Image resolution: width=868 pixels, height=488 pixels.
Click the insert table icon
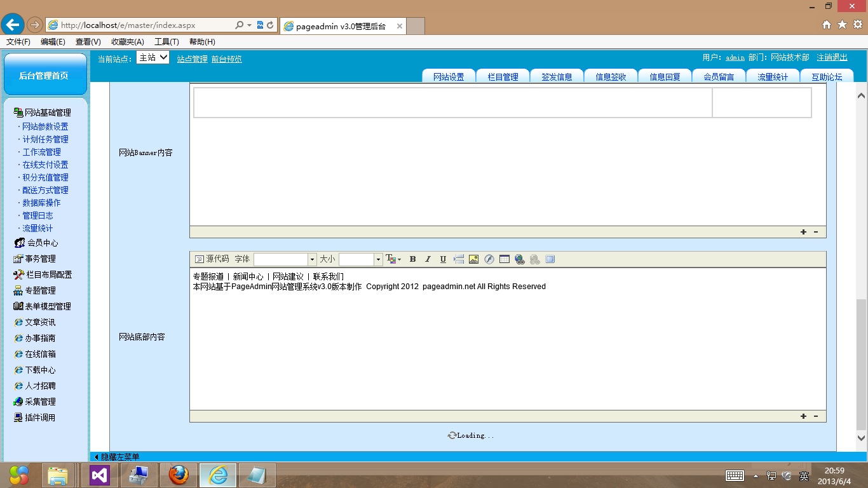pyautogui.click(x=505, y=259)
